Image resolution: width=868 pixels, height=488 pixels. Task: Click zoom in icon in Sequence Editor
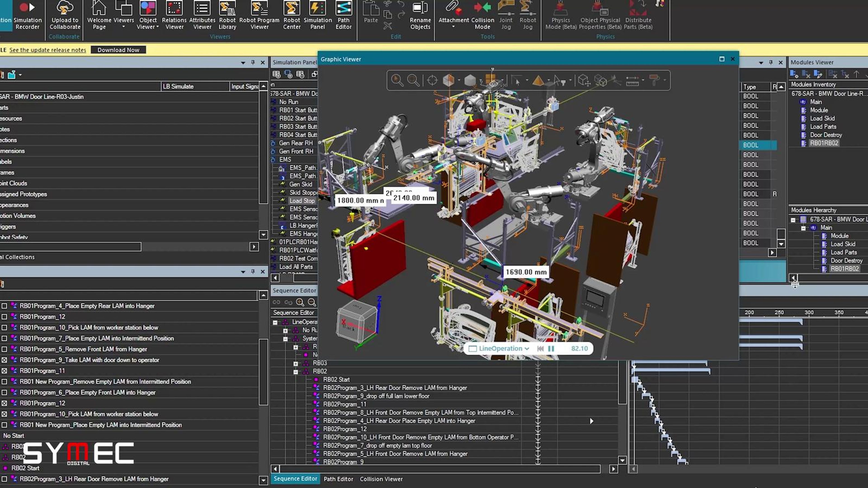click(300, 302)
